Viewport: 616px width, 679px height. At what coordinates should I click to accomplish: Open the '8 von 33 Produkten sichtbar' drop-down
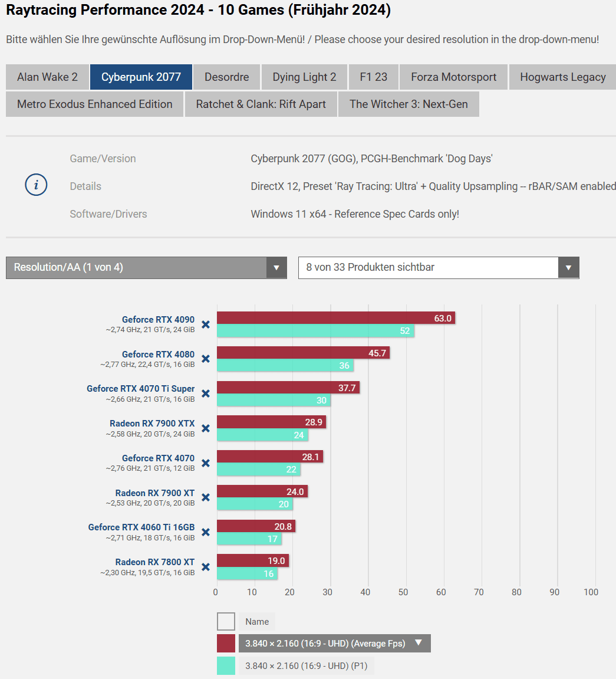pos(439,268)
